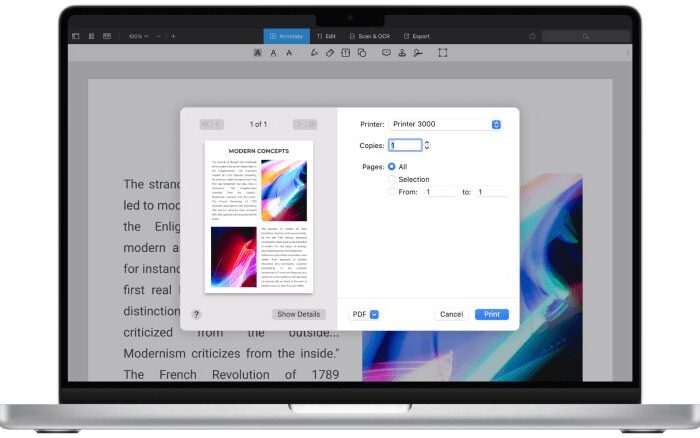Image resolution: width=700 pixels, height=438 pixels.
Task: Click the zoom in plus button
Action: tap(173, 36)
